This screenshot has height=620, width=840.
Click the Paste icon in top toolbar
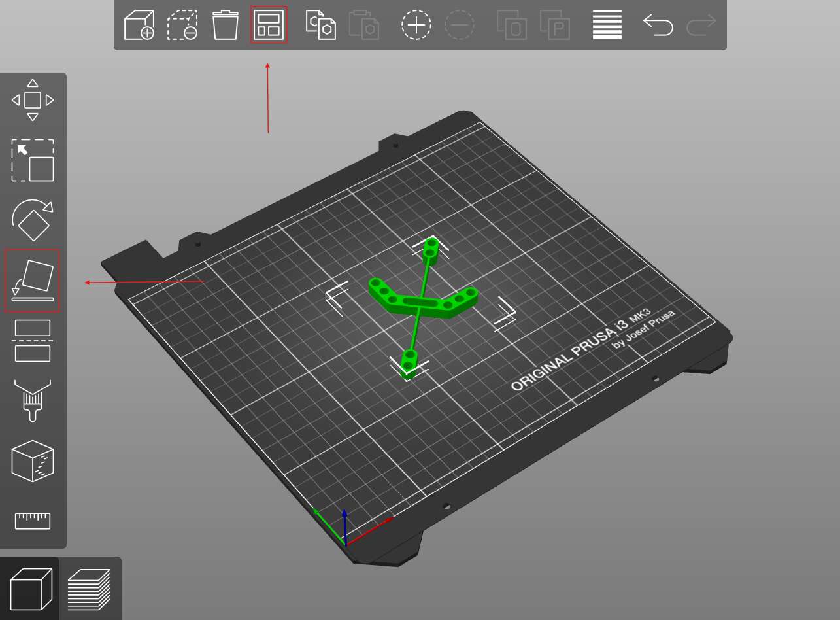click(364, 25)
